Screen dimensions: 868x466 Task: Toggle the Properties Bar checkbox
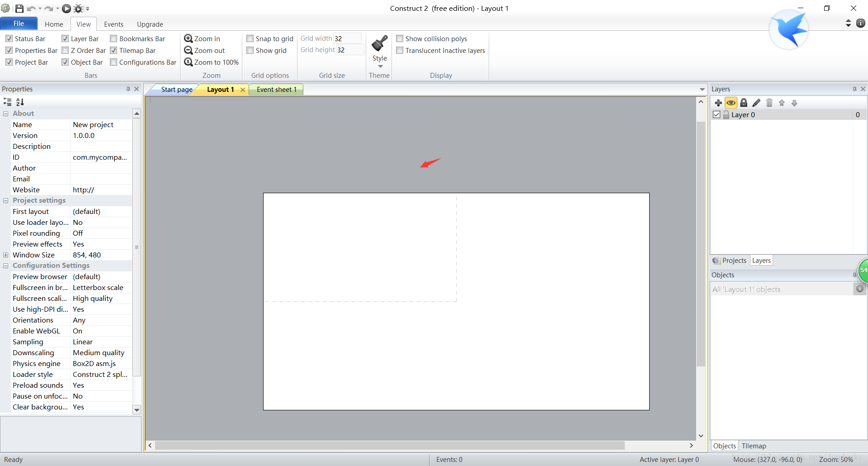point(9,50)
